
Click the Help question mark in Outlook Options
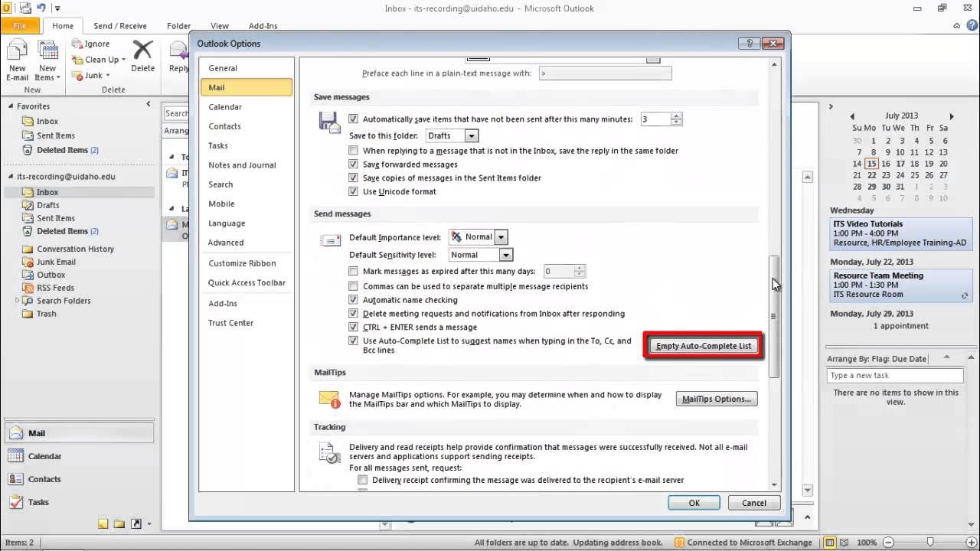750,44
